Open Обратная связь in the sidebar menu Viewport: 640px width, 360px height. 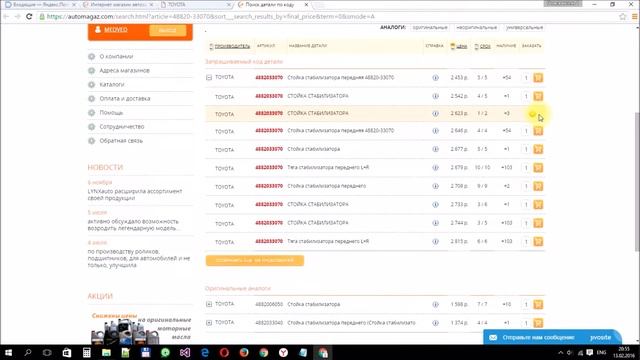(x=121, y=141)
